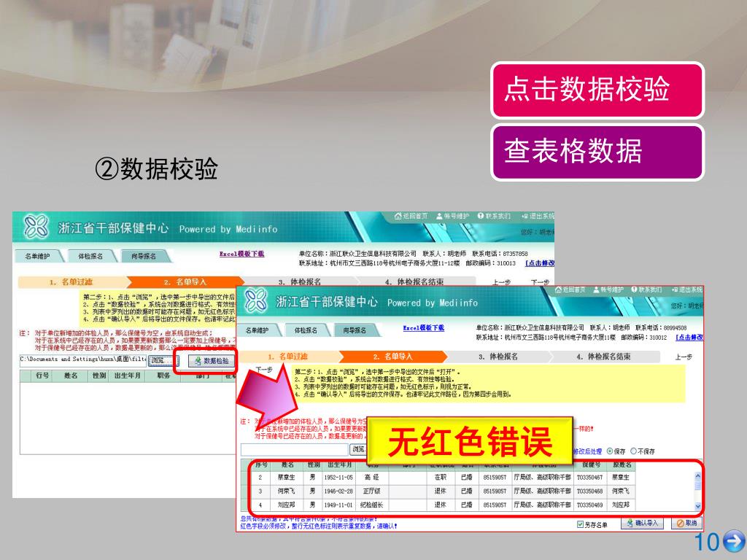The image size is (747, 560).
Task: Select the 保存 radio button
Action: pos(610,451)
